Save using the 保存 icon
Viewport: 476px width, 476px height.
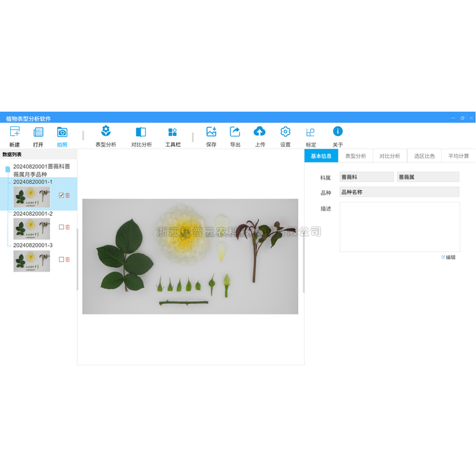click(211, 132)
